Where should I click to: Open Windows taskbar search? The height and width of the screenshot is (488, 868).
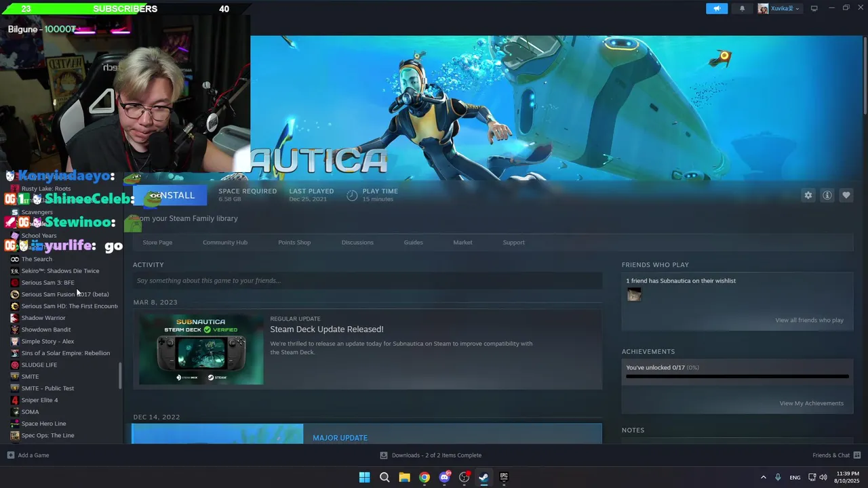click(384, 477)
